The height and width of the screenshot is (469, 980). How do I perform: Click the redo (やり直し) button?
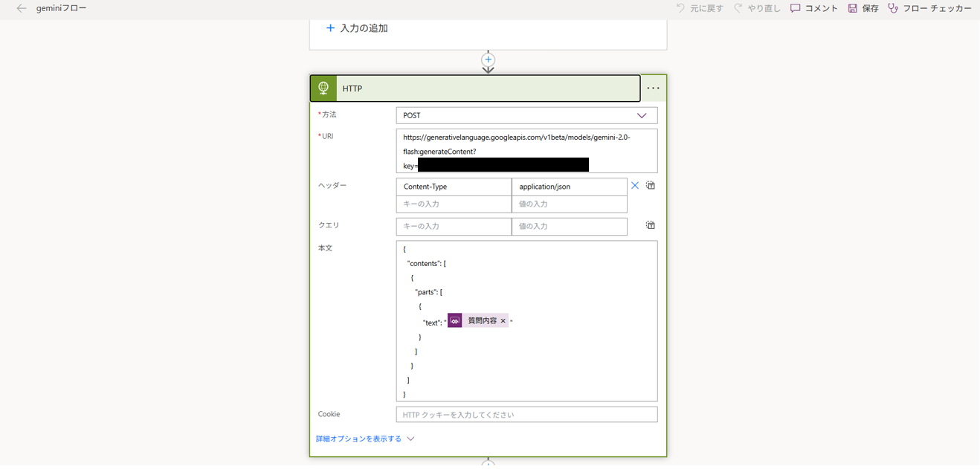point(757,8)
